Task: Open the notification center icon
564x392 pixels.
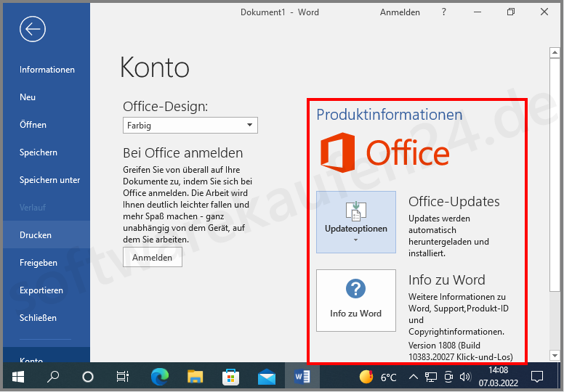Action: tap(537, 377)
